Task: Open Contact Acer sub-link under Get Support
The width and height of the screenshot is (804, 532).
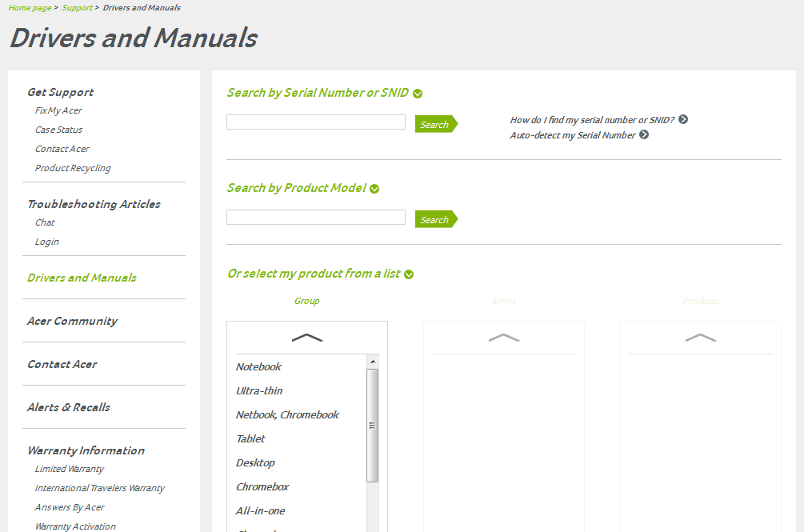Action: (x=62, y=149)
